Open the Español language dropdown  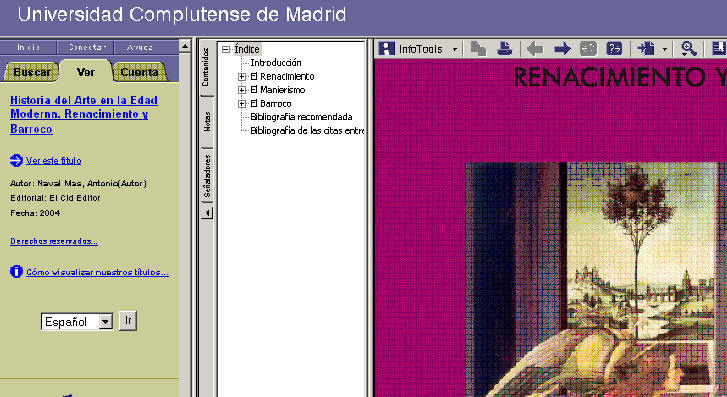[106, 321]
